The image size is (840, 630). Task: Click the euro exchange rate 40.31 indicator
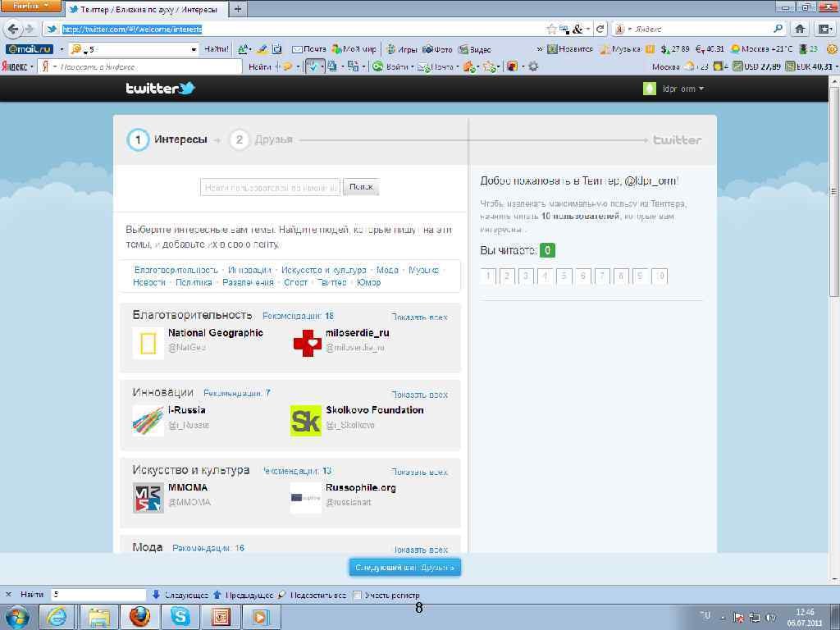(710, 49)
